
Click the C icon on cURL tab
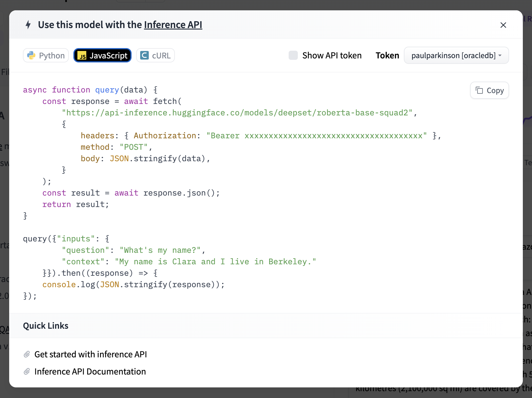pyautogui.click(x=144, y=55)
